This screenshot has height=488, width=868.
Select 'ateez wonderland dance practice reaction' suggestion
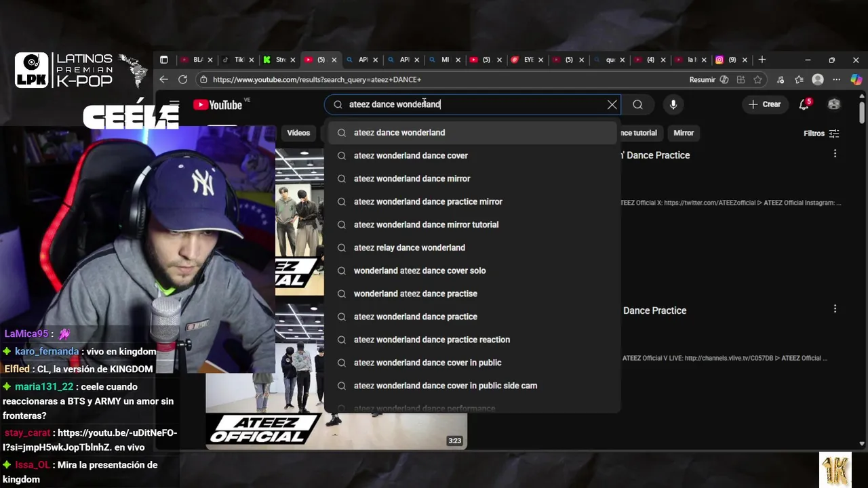tap(472, 340)
